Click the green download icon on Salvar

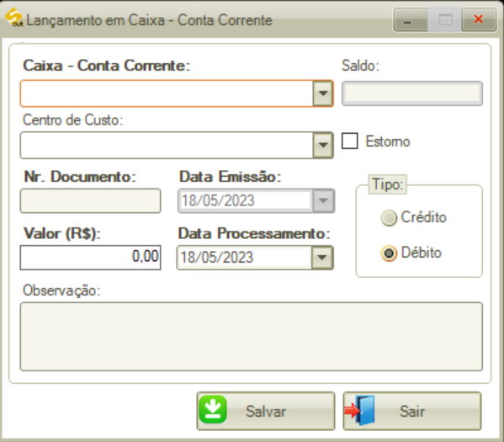(x=213, y=409)
